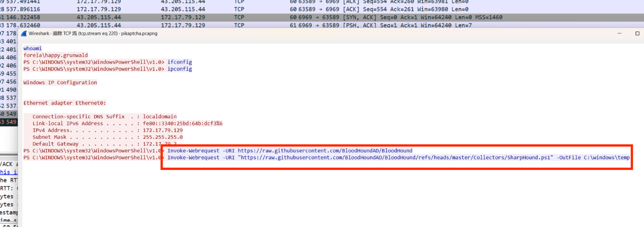644x227 pixels.
Task: Click the Wireshark fin icon in the stream window title
Action: tap(24, 33)
